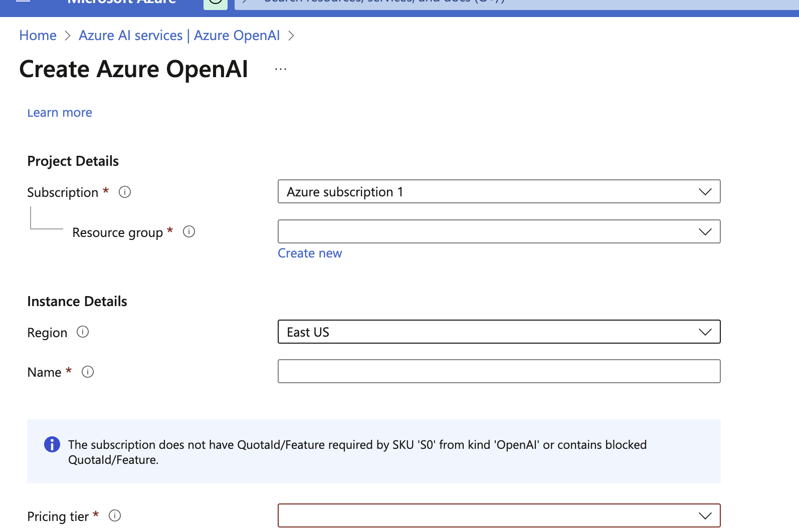799x532 pixels.
Task: Open the Subscription dropdown
Action: [499, 191]
